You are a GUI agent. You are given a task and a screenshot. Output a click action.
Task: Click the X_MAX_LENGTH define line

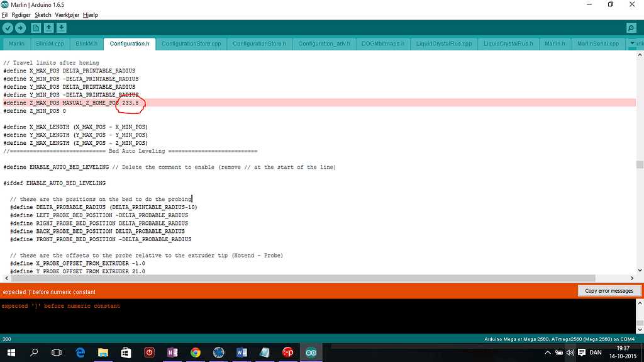pos(75,127)
